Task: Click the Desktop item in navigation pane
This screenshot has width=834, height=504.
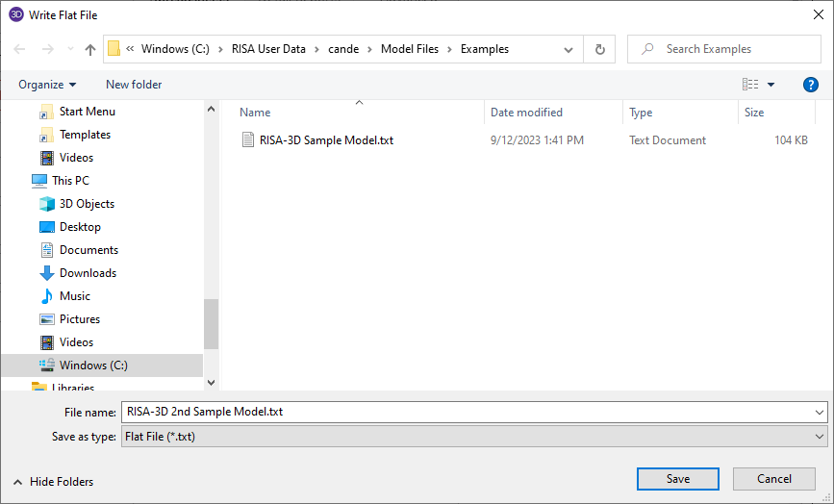Action: click(x=80, y=227)
